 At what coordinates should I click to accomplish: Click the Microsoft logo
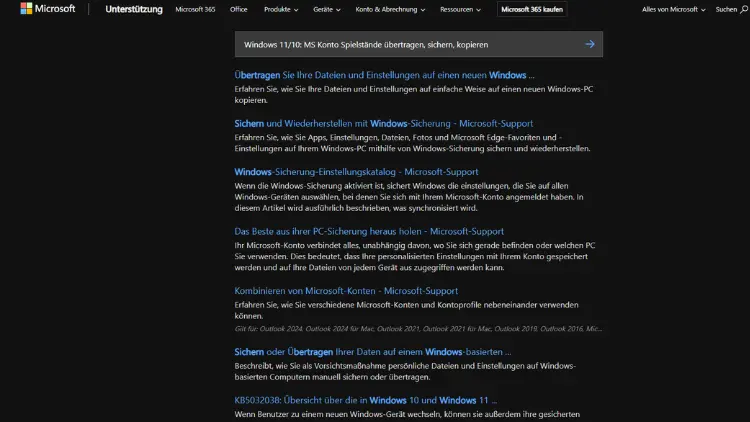point(48,9)
